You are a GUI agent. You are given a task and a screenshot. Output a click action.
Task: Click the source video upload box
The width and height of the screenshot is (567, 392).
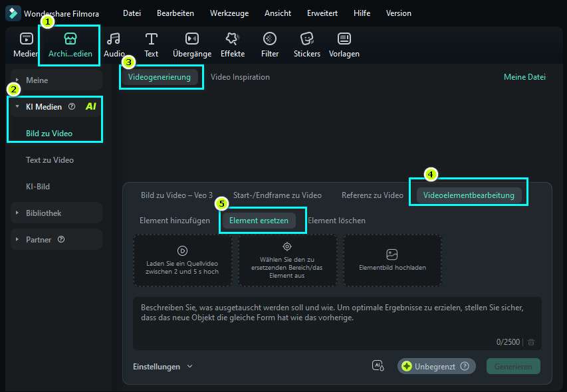click(182, 260)
